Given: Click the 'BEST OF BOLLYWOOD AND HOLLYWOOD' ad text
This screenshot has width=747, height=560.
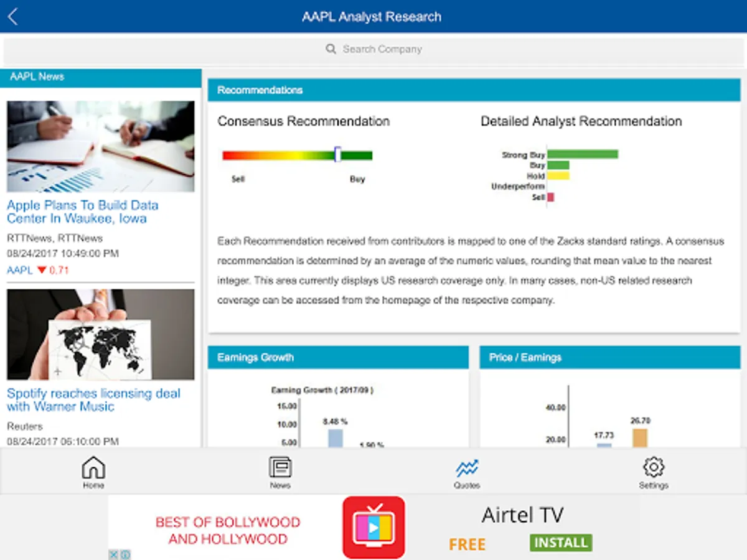Looking at the screenshot, I should click(x=228, y=530).
